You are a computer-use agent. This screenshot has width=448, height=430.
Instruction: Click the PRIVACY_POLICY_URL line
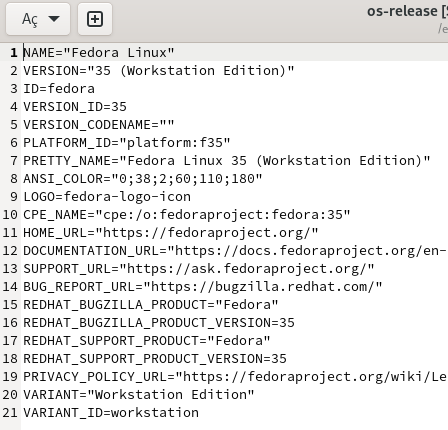[x=235, y=377]
